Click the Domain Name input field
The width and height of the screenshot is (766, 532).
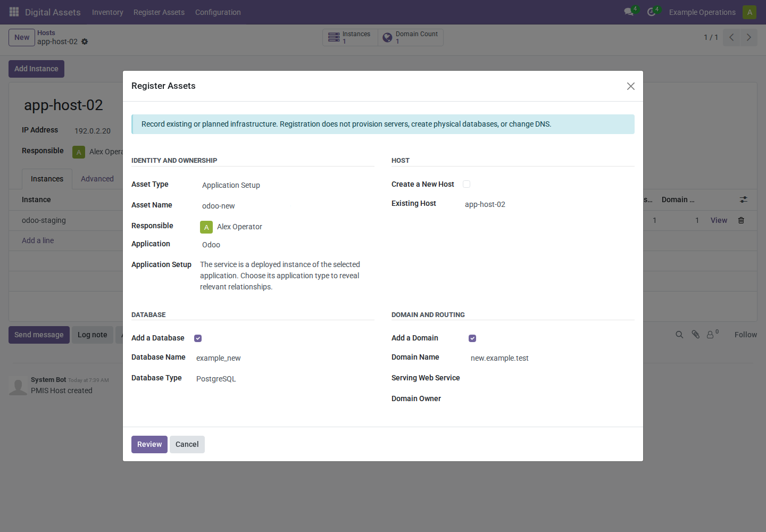552,358
